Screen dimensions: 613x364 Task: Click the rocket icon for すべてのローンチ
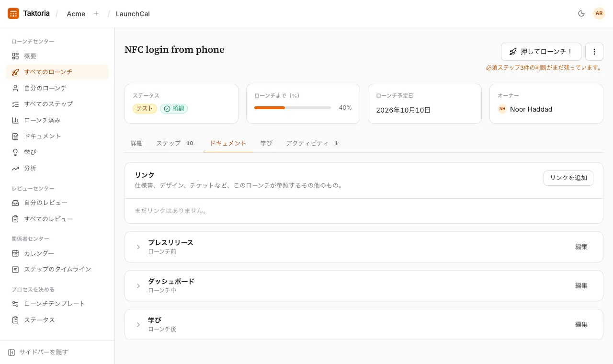[x=15, y=72]
